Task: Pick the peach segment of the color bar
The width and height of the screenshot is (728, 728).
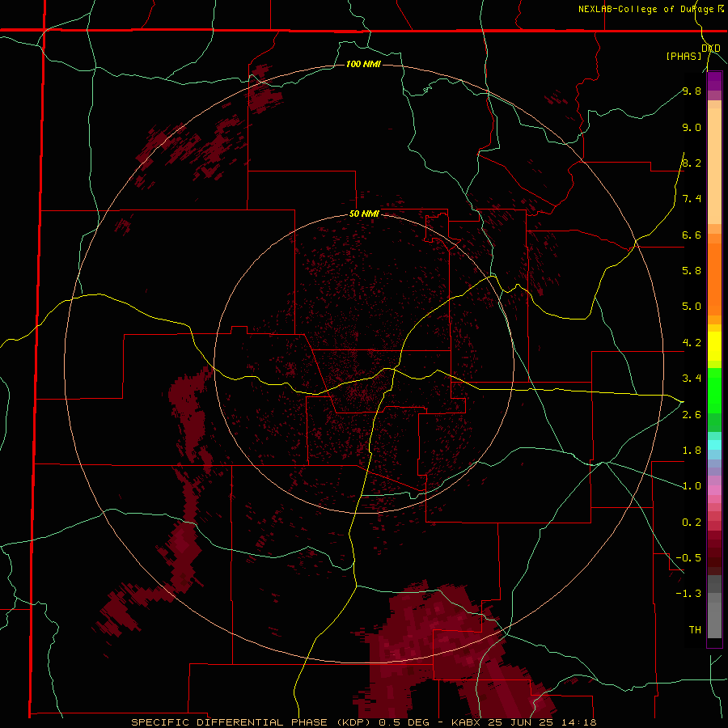Action: coord(714,163)
